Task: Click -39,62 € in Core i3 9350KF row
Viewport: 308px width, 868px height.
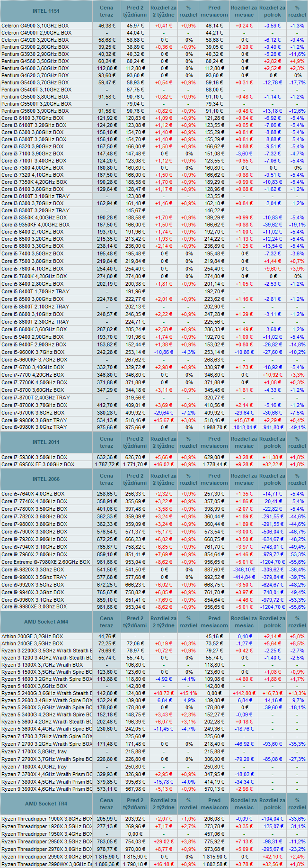Action: 273,225
